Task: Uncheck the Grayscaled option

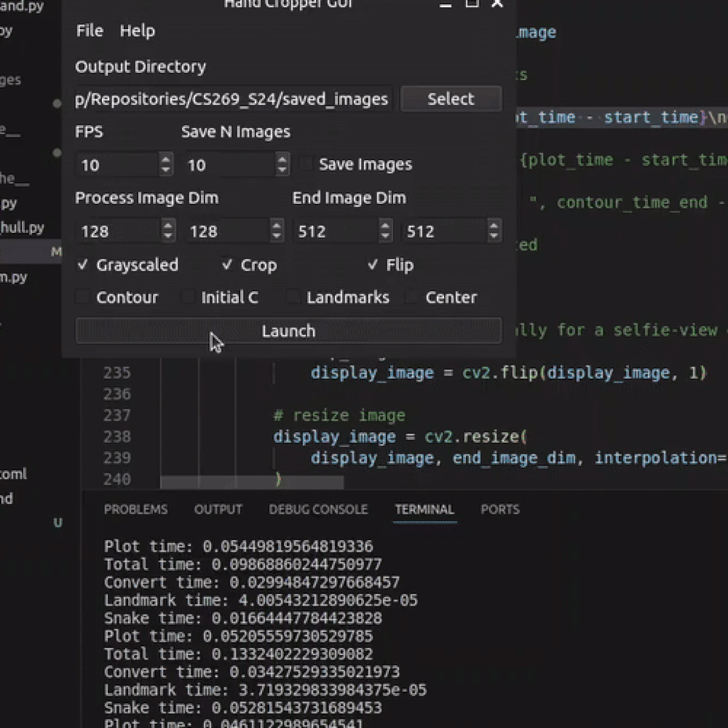Action: pyautogui.click(x=83, y=265)
